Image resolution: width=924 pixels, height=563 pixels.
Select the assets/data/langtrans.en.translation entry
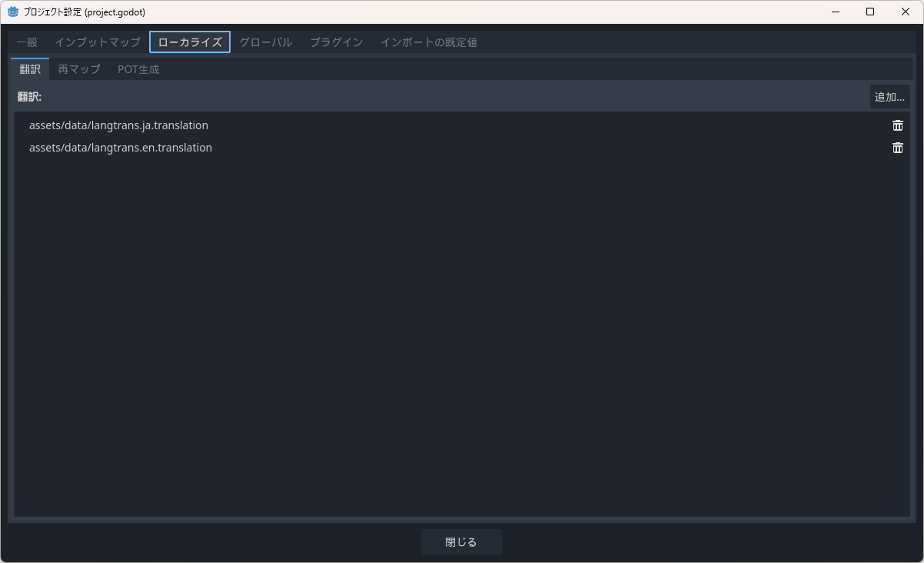[121, 148]
